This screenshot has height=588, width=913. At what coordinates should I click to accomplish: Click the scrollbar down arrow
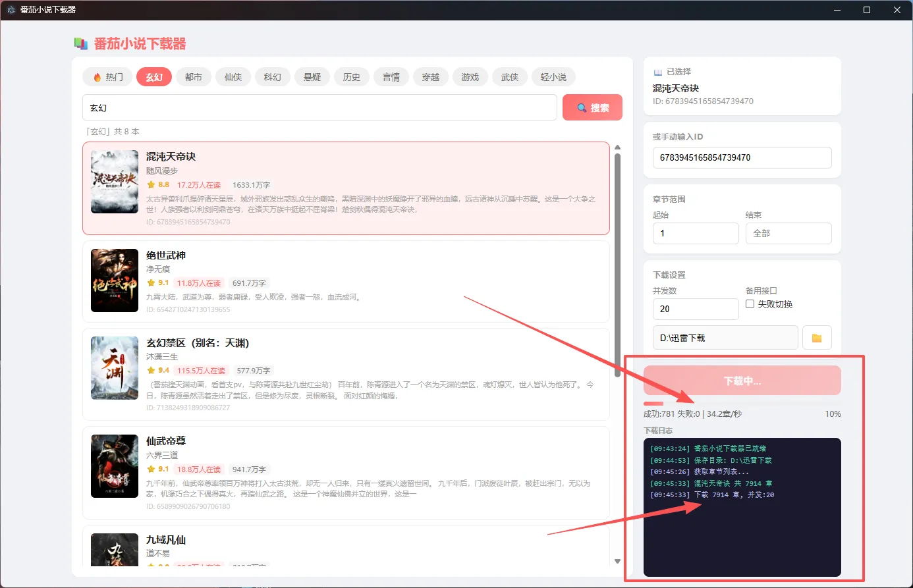click(x=617, y=562)
